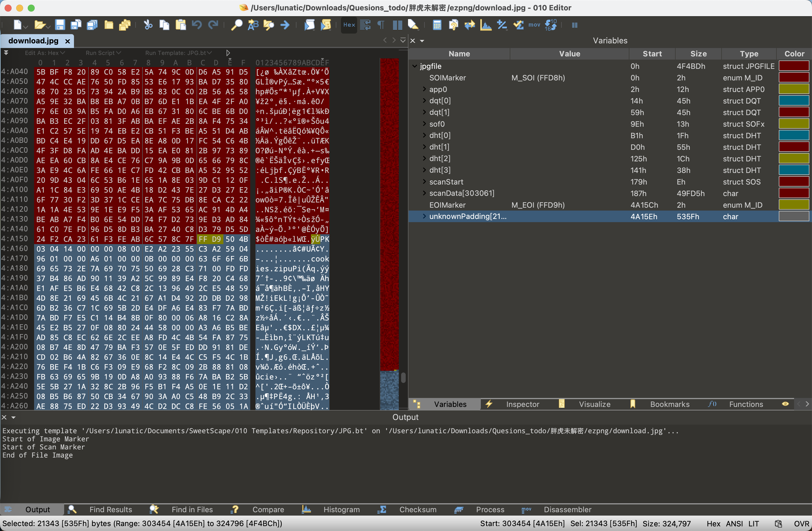The image size is (812, 531).
Task: Open the Find Results tab
Action: (111, 510)
